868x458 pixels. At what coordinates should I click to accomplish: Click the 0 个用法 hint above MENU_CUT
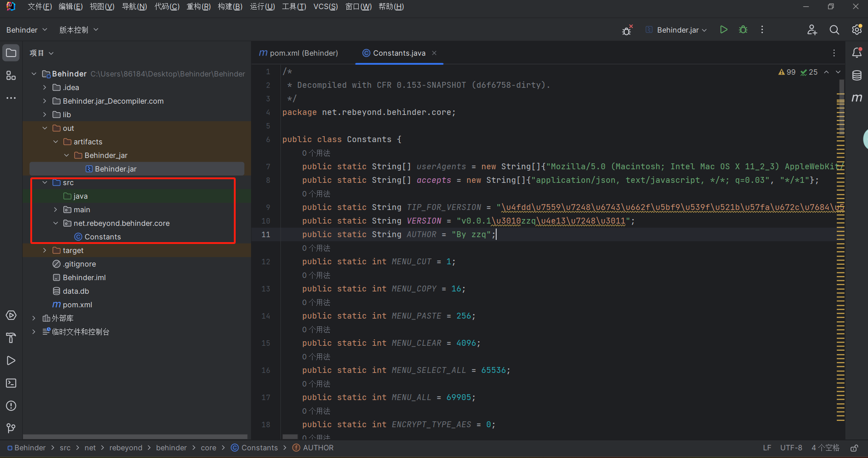tap(316, 248)
